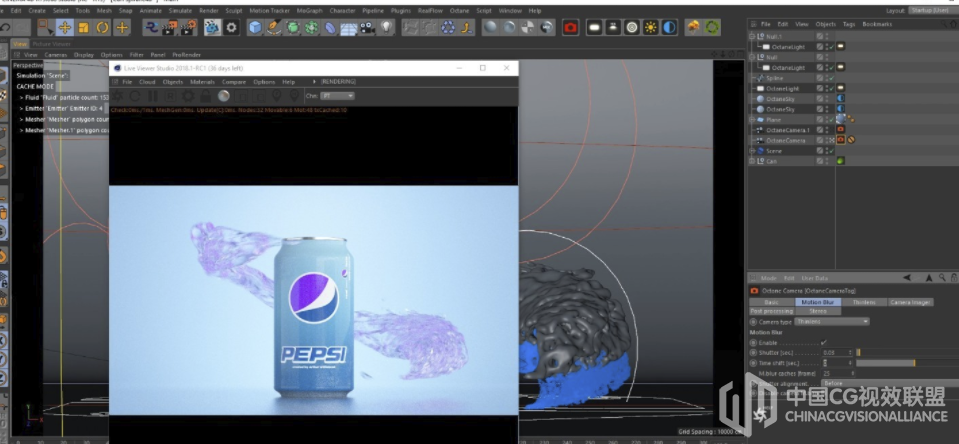
Task: Add an Octane area light from toolbar
Action: (x=594, y=28)
